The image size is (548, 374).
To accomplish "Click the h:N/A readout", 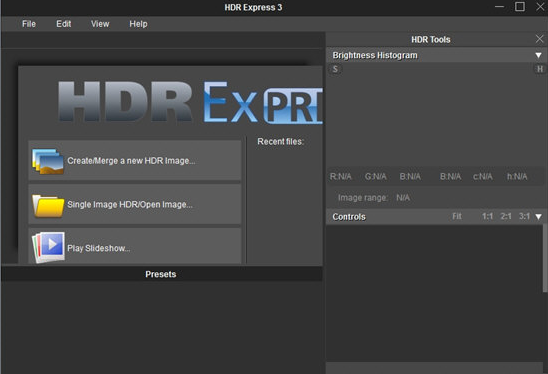I will click(x=517, y=177).
